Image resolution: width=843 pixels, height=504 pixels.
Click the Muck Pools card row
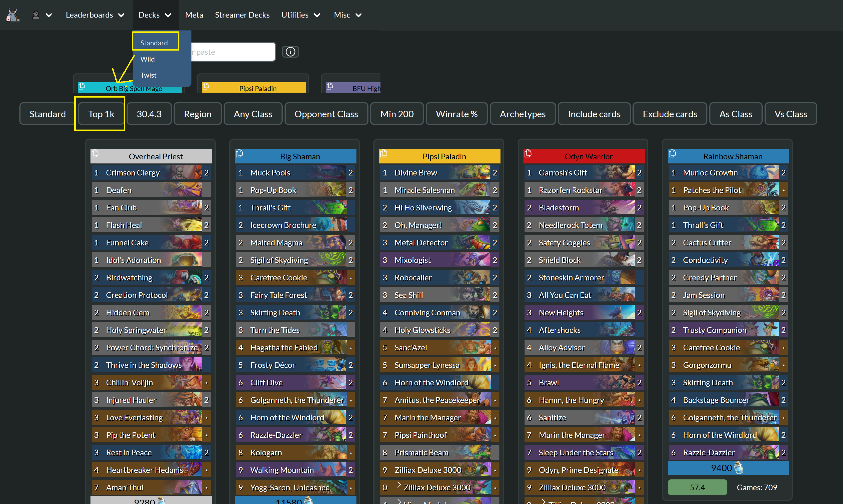[x=295, y=172]
